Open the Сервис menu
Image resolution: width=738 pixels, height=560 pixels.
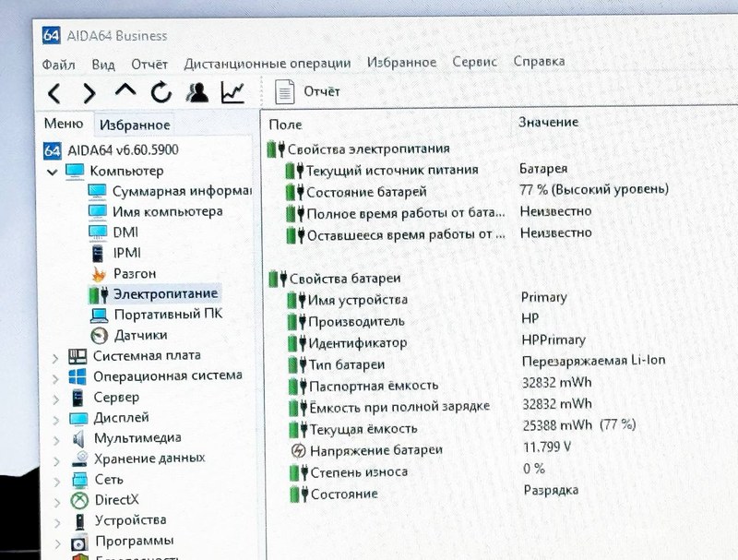point(474,62)
